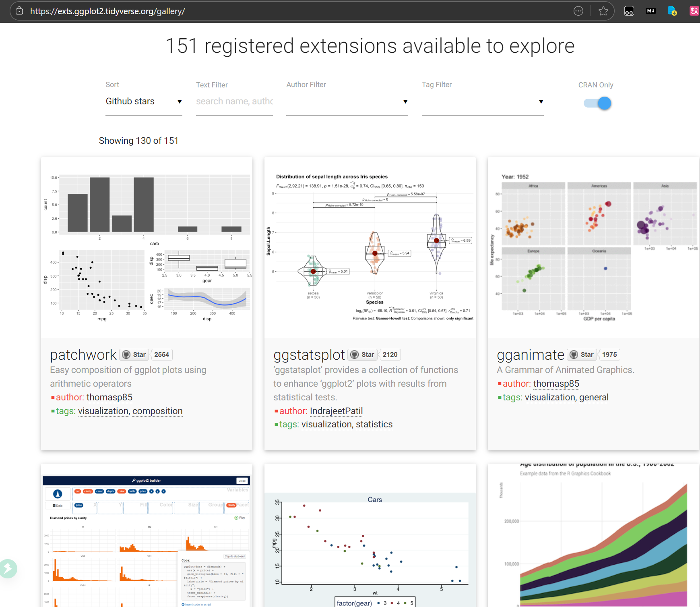This screenshot has height=607, width=700.
Task: Filter by author IndrajeetPatil
Action: [337, 411]
